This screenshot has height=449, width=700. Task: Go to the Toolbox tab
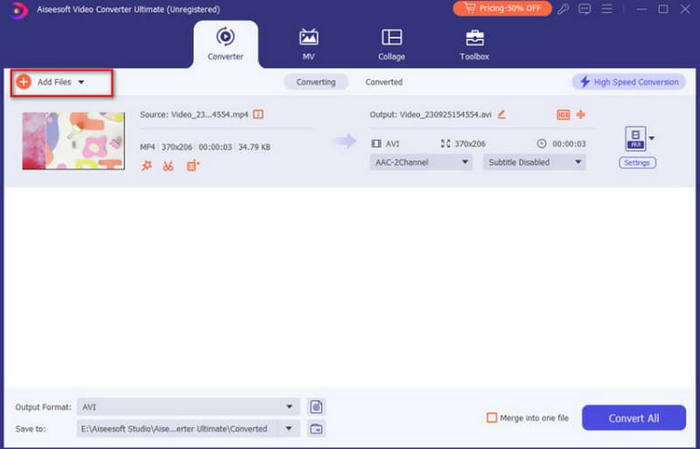point(474,45)
